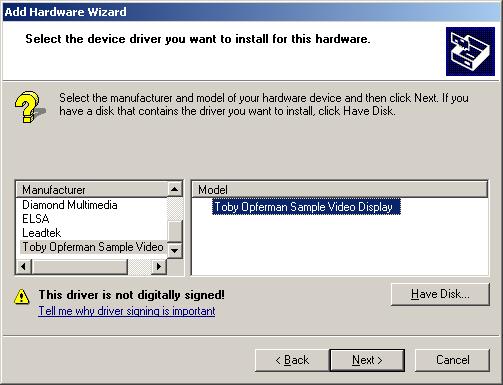Go back with the Back button

[x=292, y=360]
